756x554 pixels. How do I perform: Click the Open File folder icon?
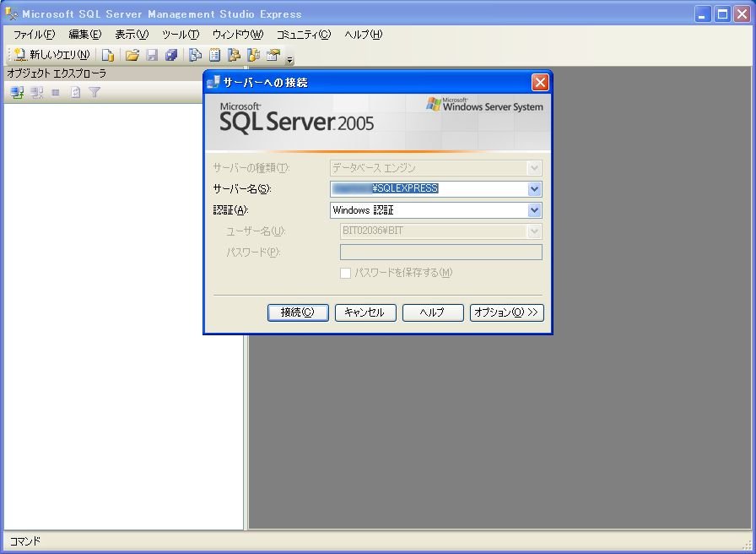[132, 55]
